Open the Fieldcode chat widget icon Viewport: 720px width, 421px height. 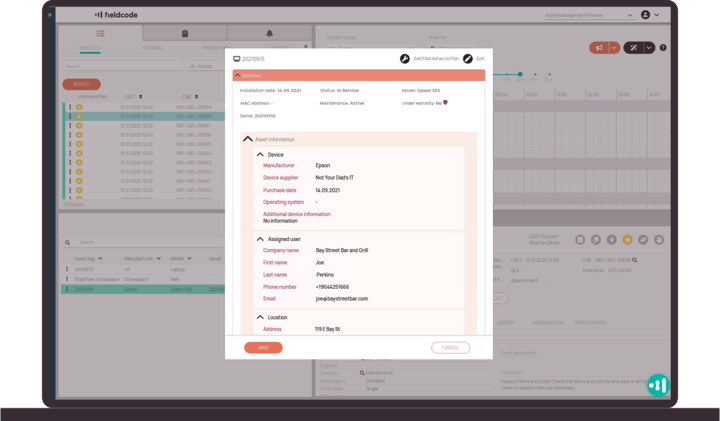(x=657, y=385)
